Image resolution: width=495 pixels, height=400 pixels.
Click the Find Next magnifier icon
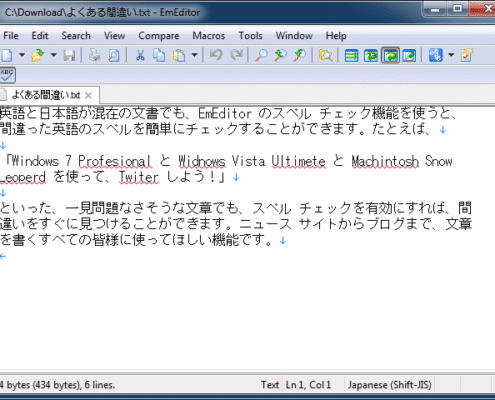(300, 55)
